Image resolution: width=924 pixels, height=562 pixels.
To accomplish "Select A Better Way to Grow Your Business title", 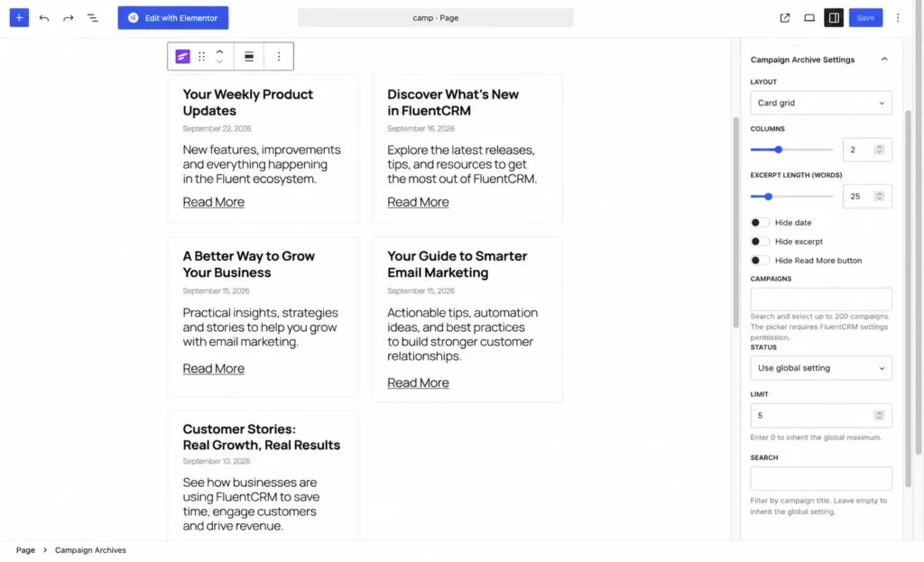I will (249, 264).
